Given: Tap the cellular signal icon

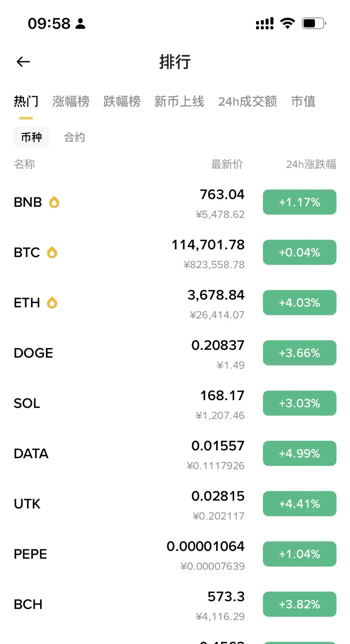Looking at the screenshot, I should (265, 23).
